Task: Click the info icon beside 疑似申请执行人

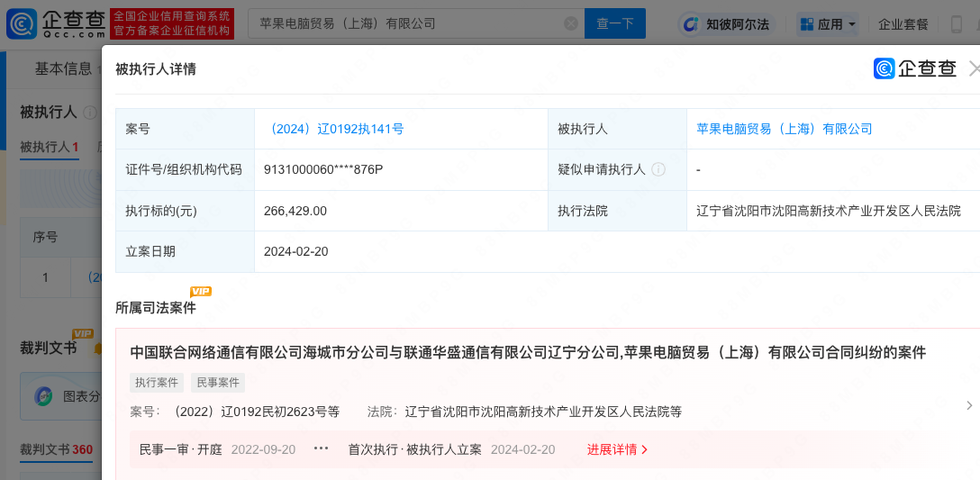Action: [x=658, y=169]
